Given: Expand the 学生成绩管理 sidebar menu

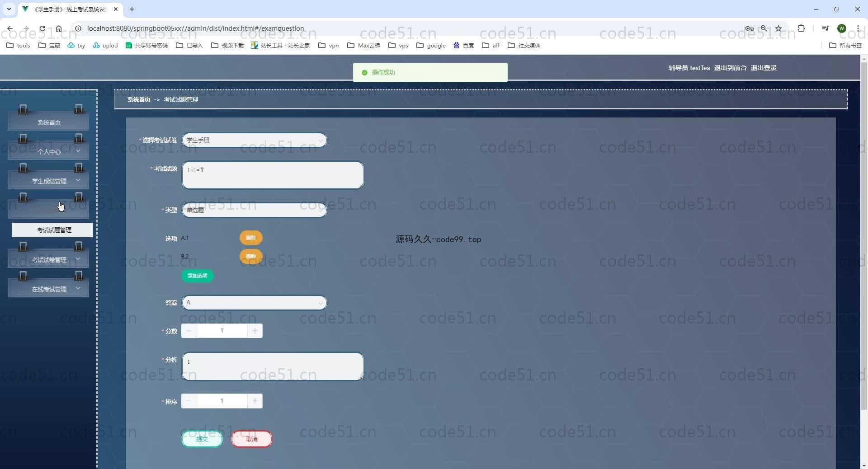Looking at the screenshot, I should (48, 181).
